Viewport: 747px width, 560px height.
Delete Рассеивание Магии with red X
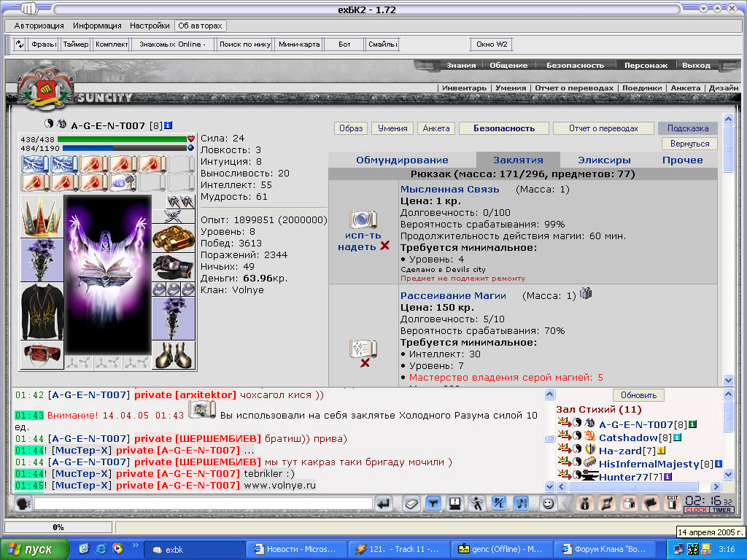(x=365, y=363)
